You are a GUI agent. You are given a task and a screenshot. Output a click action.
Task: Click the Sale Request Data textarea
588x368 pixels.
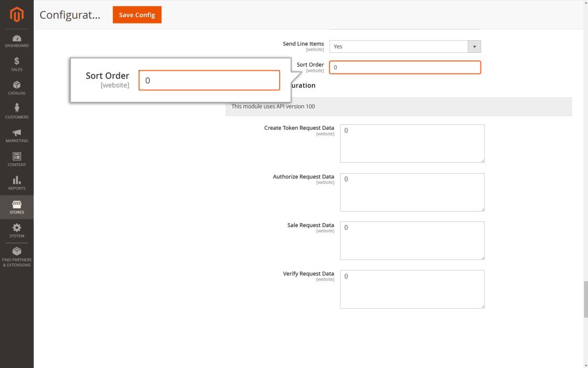click(x=412, y=240)
